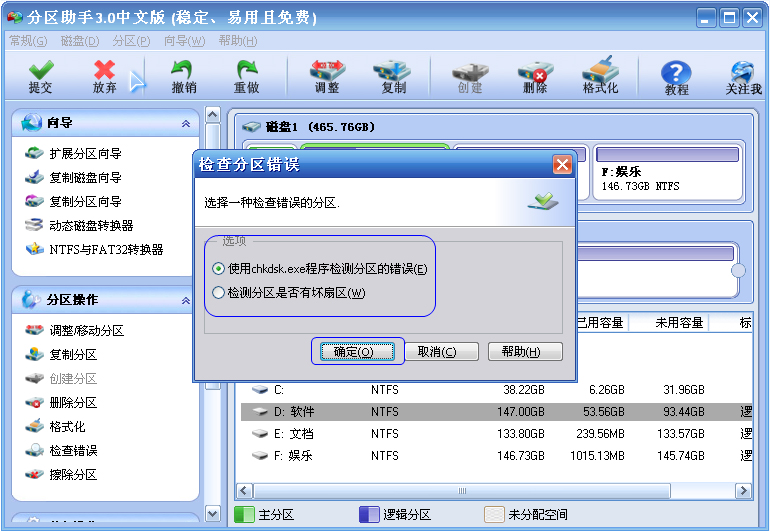770x531 pixels.
Task: Click the 53.56GB used capacity cell
Action: click(x=604, y=412)
